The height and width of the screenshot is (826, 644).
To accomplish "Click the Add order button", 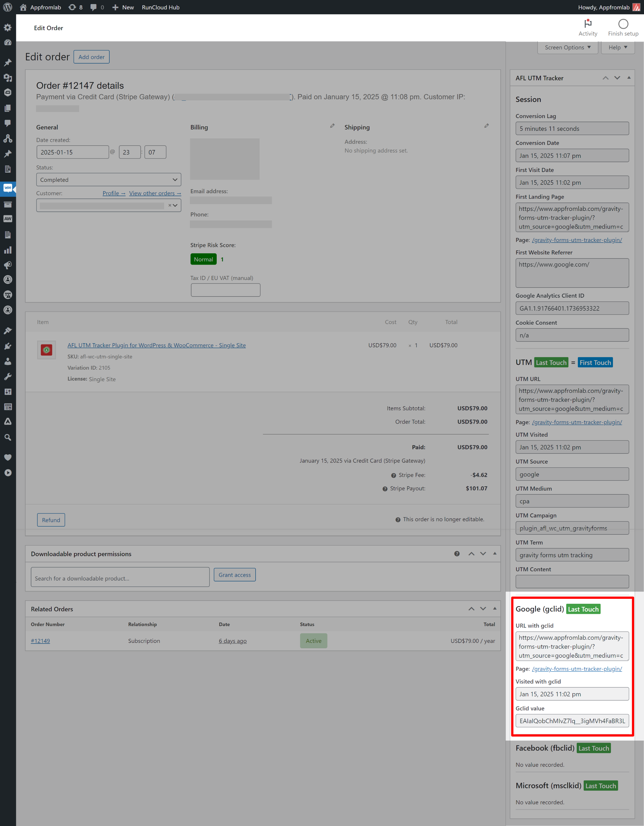I will pyautogui.click(x=91, y=57).
